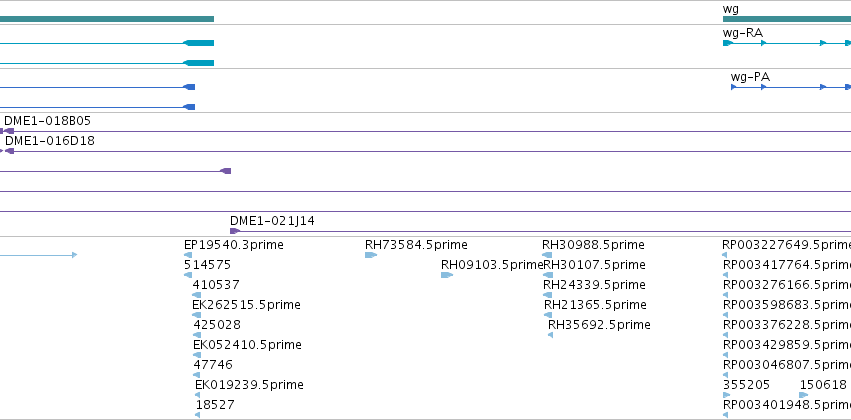Screen dimensions: 851x420
Task: Select the 514575 feature arrow
Action: tap(188, 275)
